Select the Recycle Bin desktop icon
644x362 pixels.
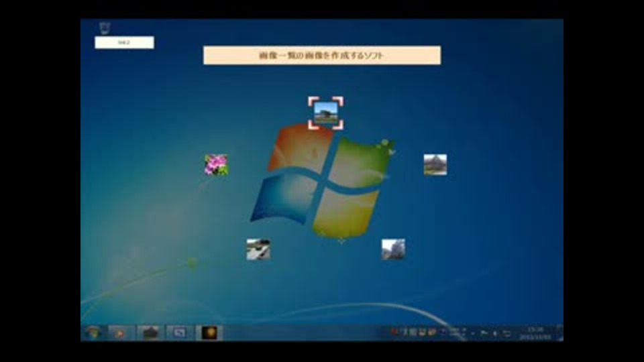click(105, 28)
